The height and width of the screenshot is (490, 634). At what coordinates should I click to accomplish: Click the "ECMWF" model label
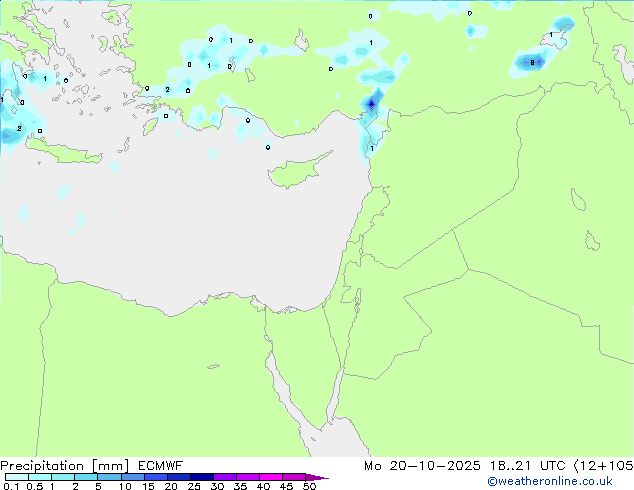(x=160, y=466)
